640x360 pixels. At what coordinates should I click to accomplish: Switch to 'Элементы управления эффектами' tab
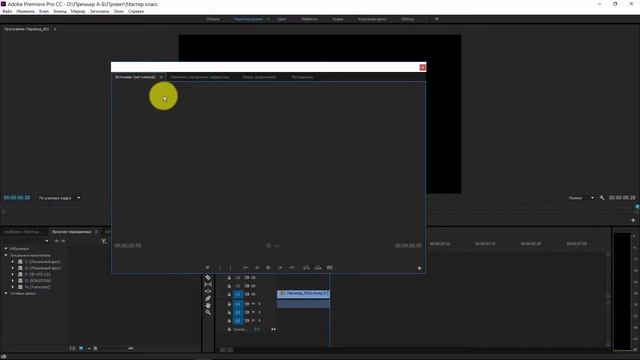[200, 77]
